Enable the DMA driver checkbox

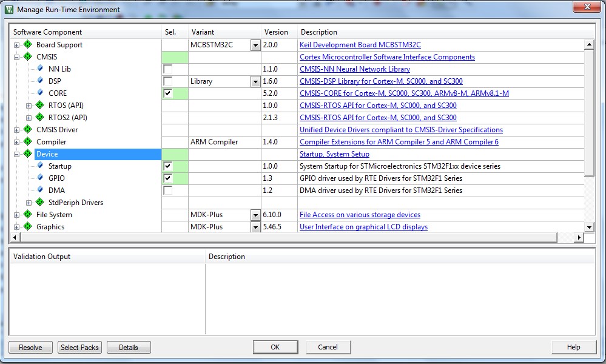(168, 190)
